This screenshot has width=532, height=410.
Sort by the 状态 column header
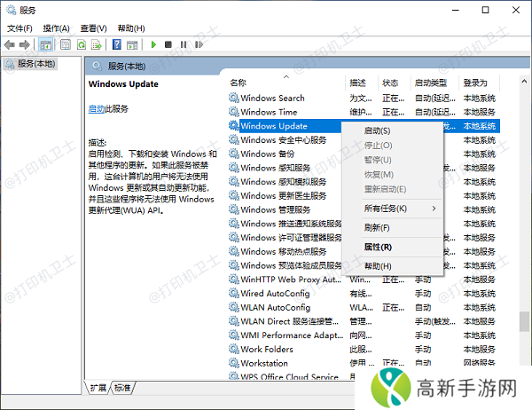(394, 83)
